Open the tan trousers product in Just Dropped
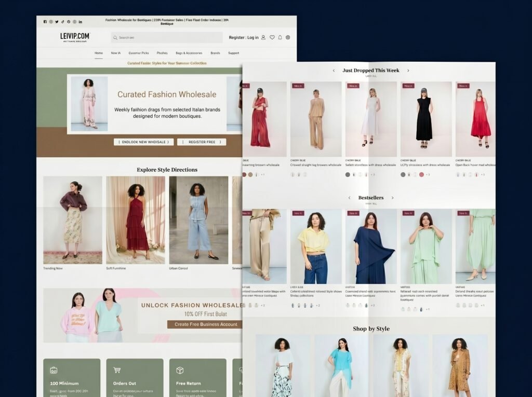 (x=316, y=119)
